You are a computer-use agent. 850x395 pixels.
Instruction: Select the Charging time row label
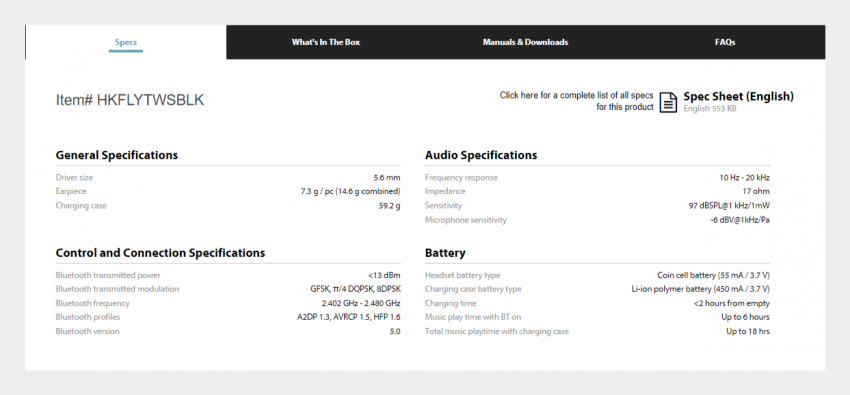450,303
